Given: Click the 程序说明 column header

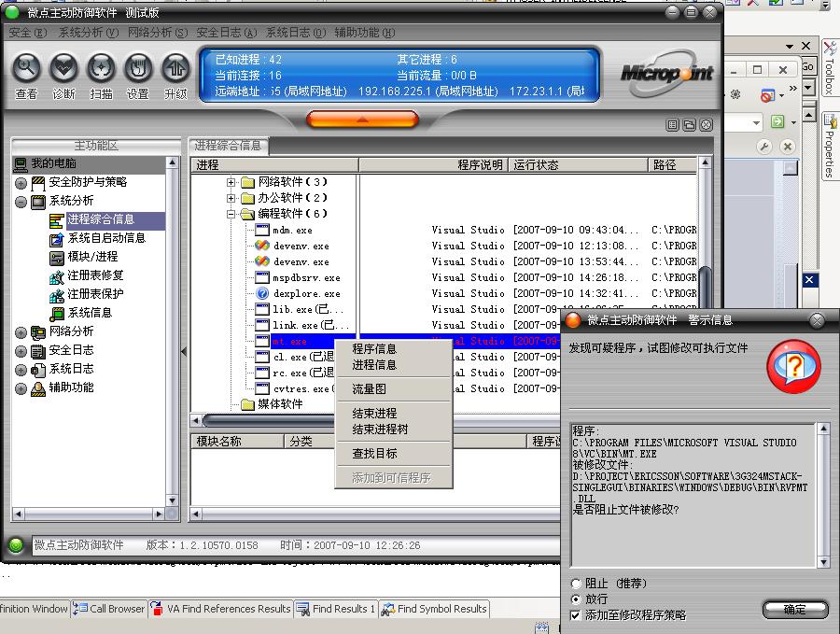Looking at the screenshot, I should click(x=434, y=165).
